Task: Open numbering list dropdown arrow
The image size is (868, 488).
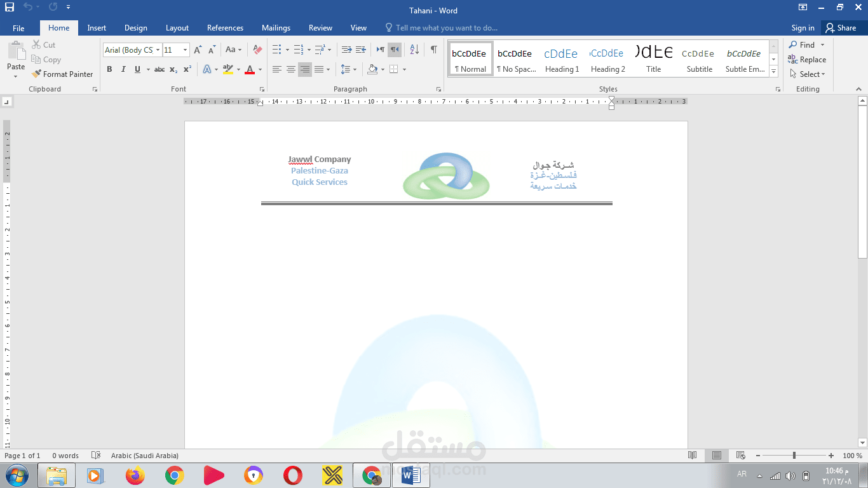Action: [309, 50]
